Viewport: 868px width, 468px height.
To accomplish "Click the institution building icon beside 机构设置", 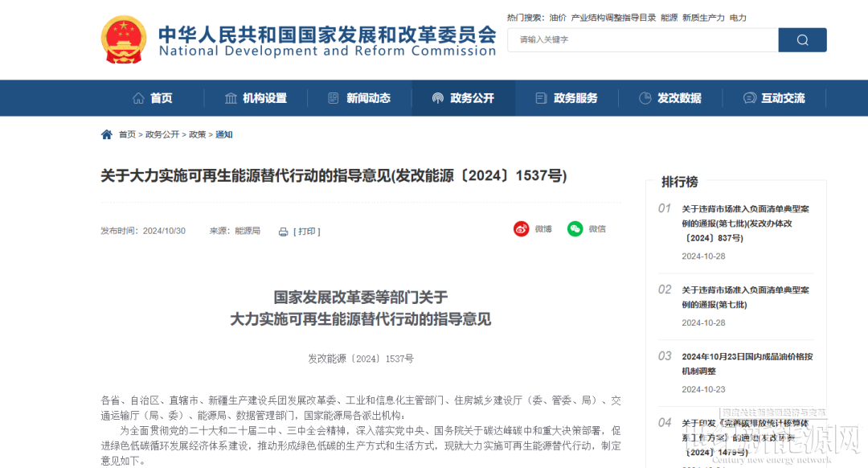I will pos(231,98).
